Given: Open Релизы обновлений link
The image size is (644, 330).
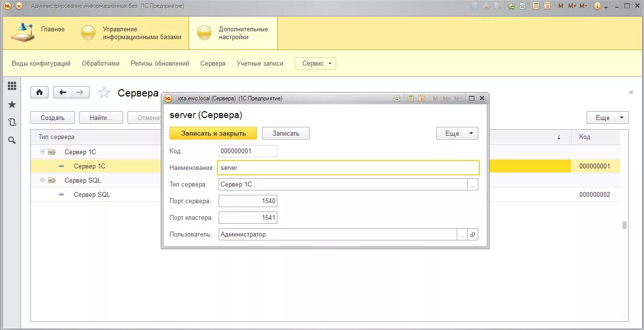Looking at the screenshot, I should click(x=160, y=64).
